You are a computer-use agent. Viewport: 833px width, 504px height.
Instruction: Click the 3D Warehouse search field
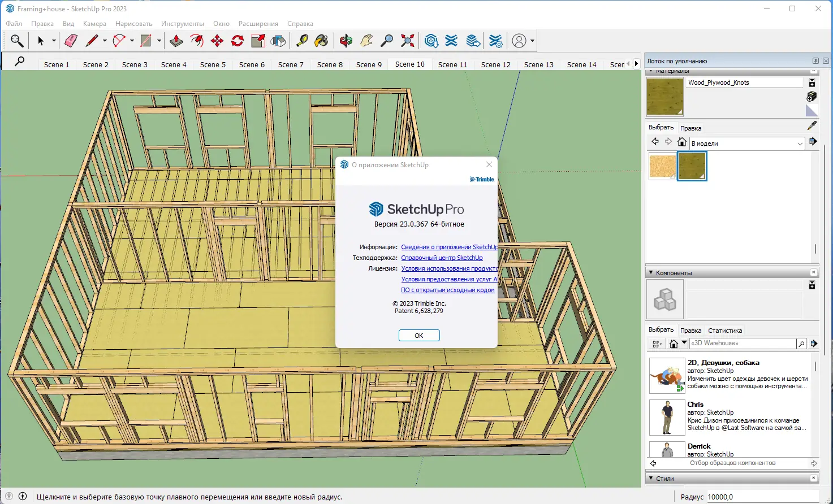[742, 343]
